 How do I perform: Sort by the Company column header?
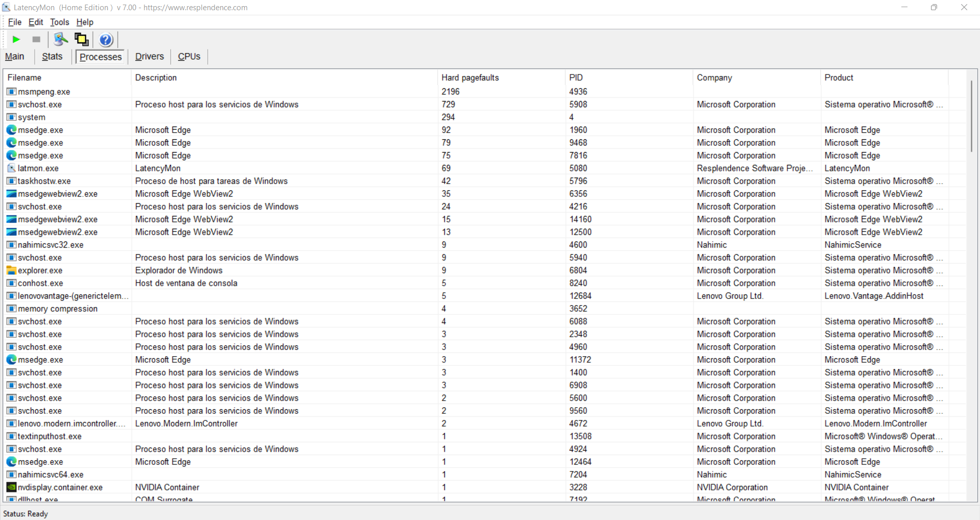tap(757, 78)
